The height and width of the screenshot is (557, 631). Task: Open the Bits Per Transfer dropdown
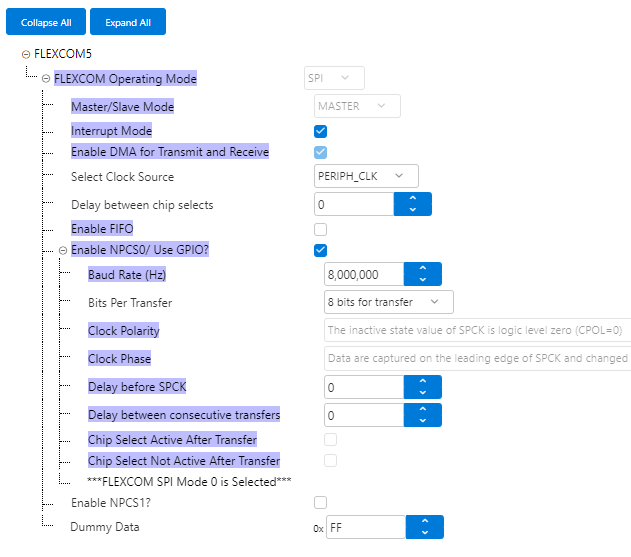(x=389, y=302)
